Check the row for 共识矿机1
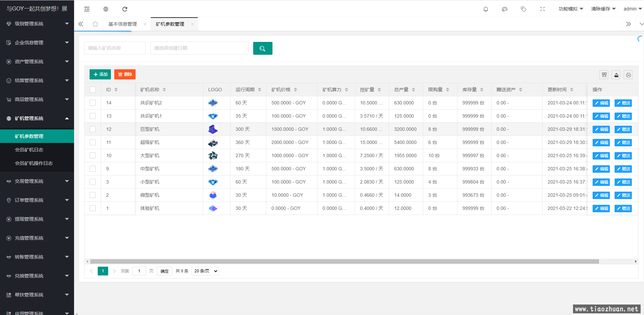This screenshot has height=315, width=644. pos(93,116)
